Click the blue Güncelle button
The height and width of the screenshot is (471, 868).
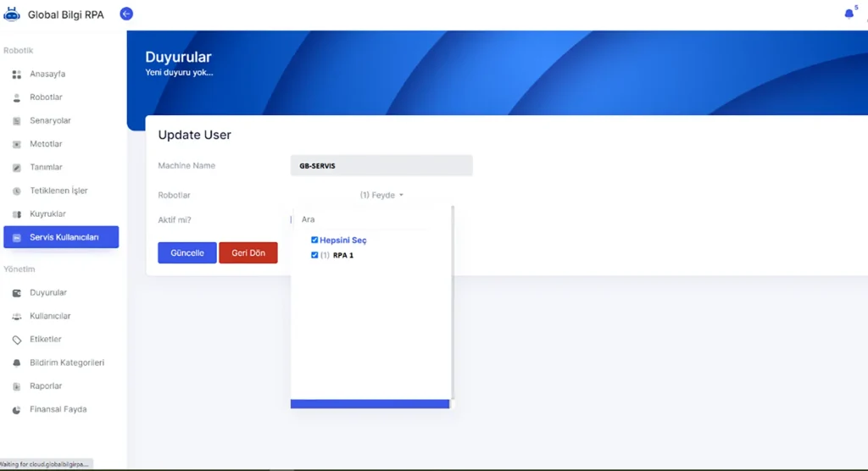coord(187,253)
